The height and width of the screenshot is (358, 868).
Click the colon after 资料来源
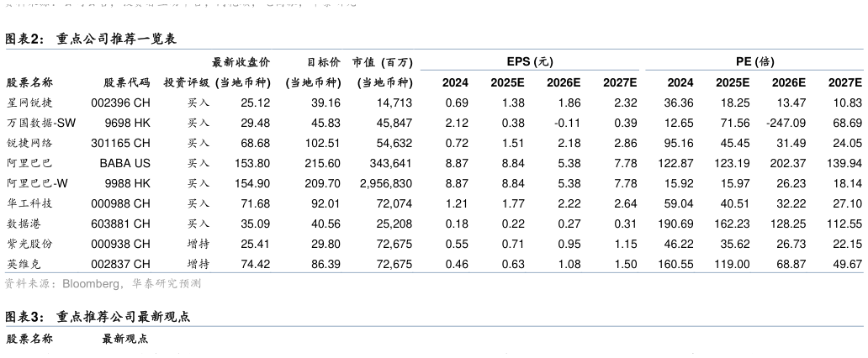click(57, 284)
